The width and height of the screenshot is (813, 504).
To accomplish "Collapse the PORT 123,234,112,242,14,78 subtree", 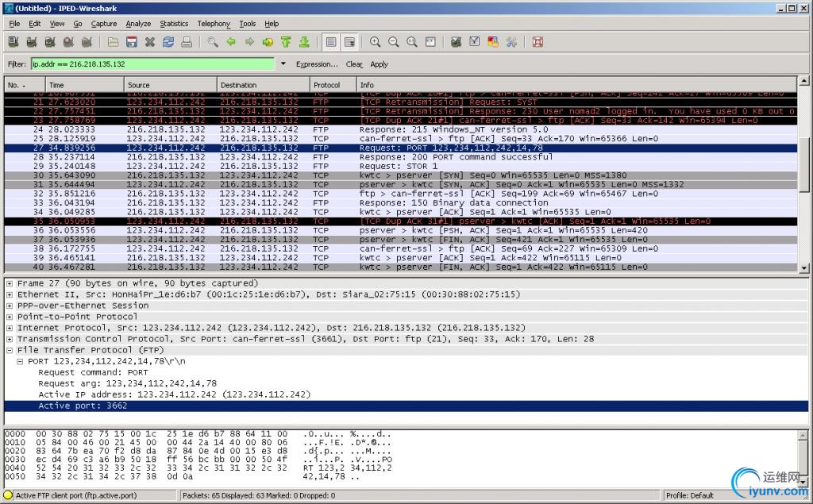I will point(20,361).
